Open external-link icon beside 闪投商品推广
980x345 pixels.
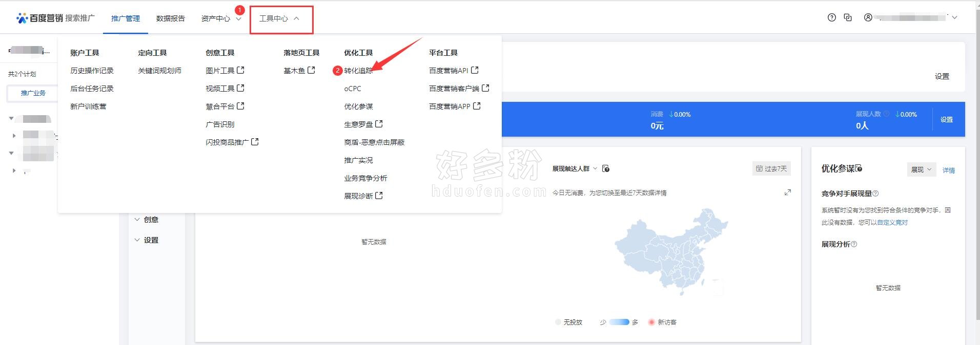[255, 142]
